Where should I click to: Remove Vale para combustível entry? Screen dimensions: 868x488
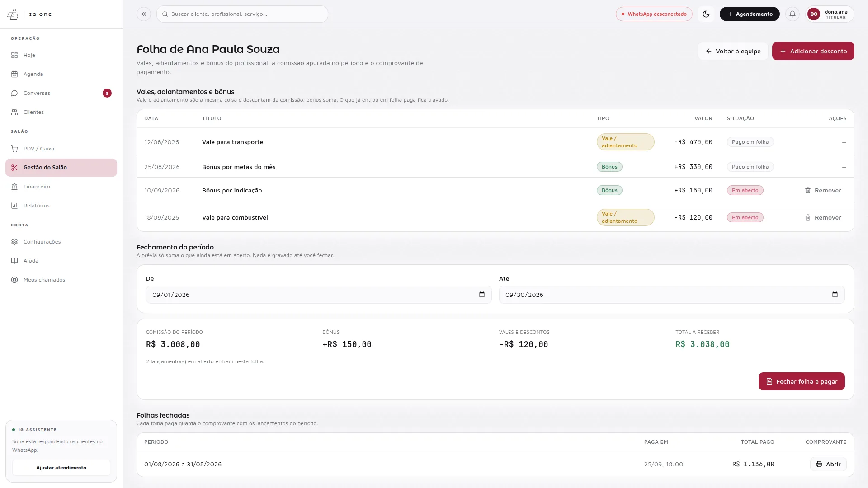823,217
